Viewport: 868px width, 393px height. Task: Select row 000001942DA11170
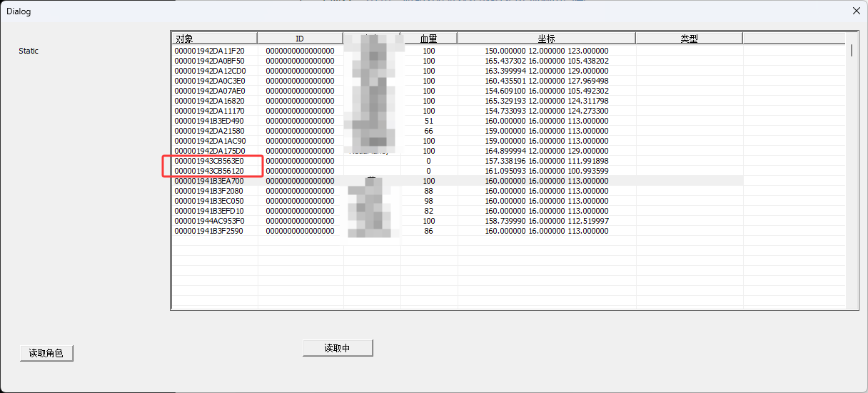point(458,111)
